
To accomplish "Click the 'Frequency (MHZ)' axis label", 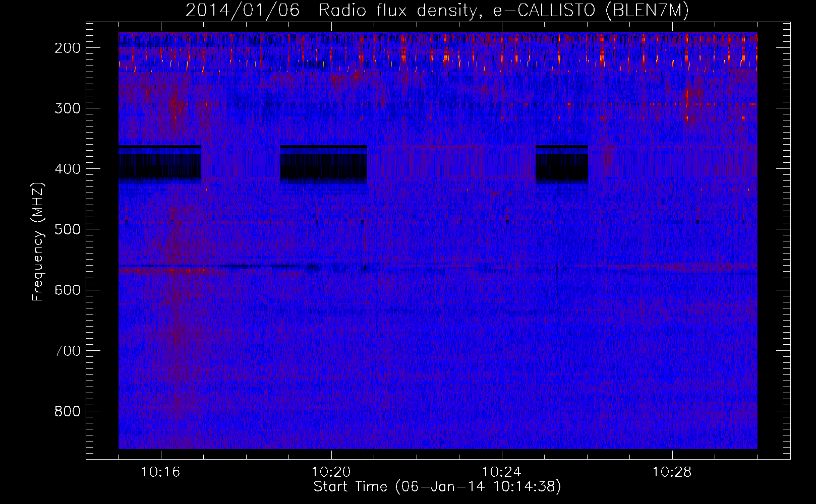I will click(x=38, y=241).
